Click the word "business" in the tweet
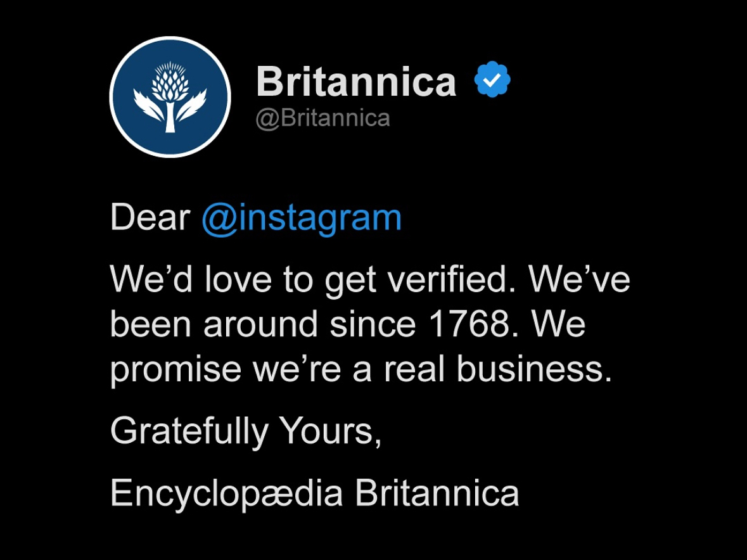 coord(533,369)
